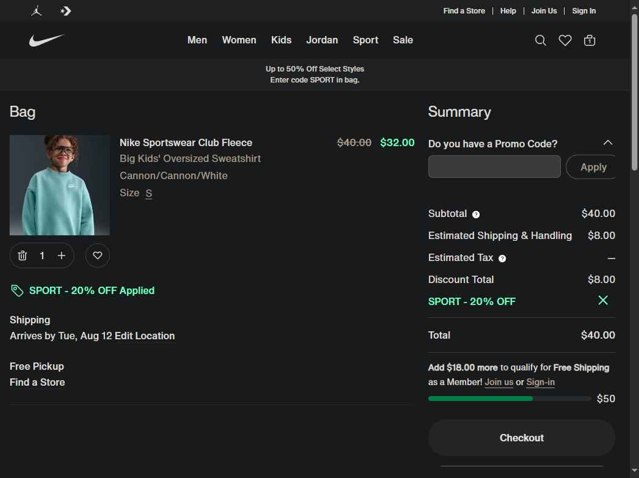Change the size S selection
The width and height of the screenshot is (639, 478).
(x=149, y=193)
